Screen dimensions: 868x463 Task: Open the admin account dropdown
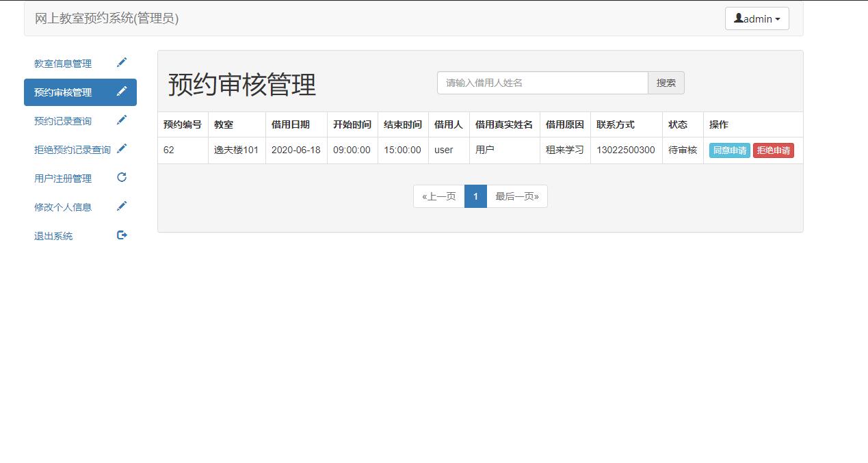757,18
